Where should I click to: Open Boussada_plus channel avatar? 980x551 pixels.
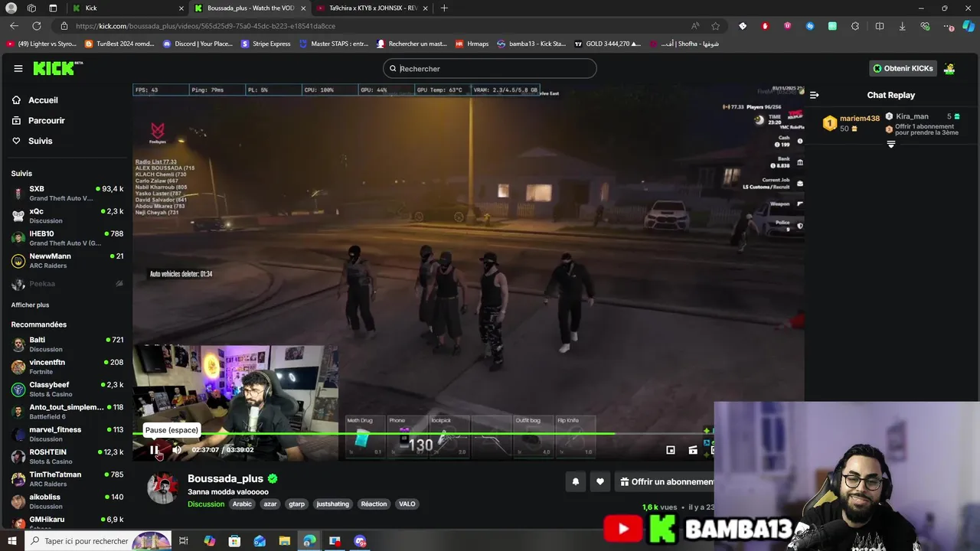click(162, 489)
